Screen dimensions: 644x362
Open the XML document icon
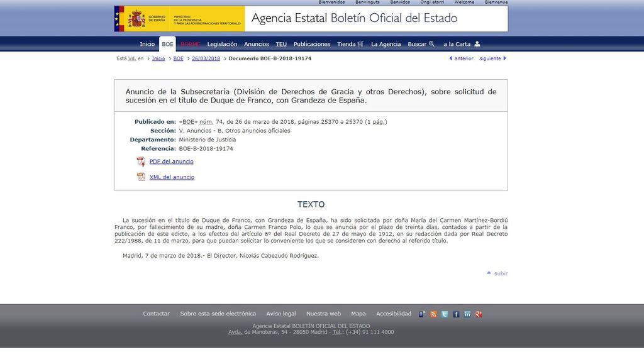pyautogui.click(x=141, y=177)
